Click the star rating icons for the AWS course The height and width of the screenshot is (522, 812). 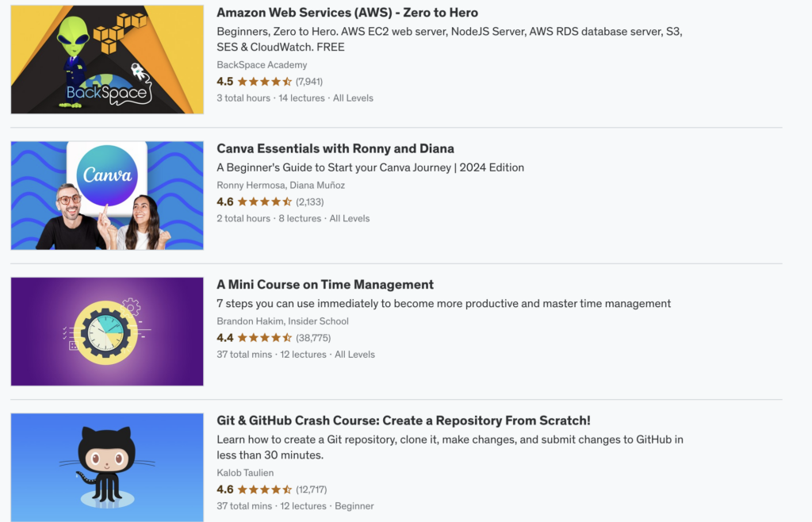tap(265, 82)
